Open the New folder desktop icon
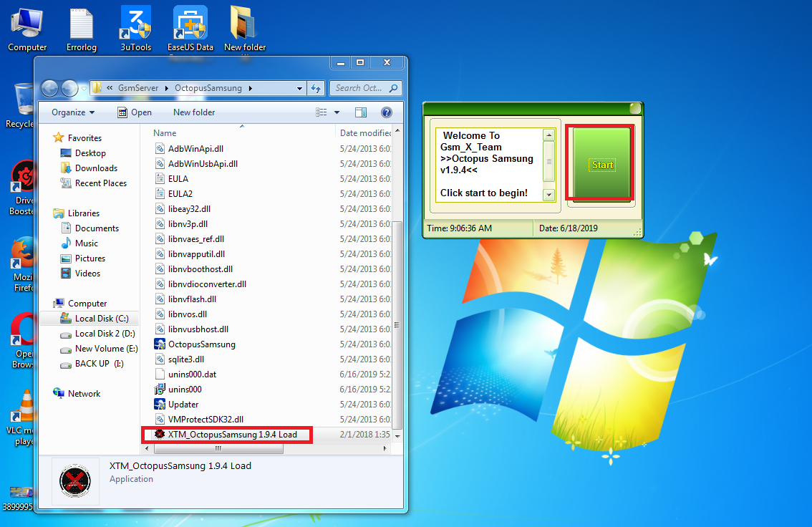 244,30
